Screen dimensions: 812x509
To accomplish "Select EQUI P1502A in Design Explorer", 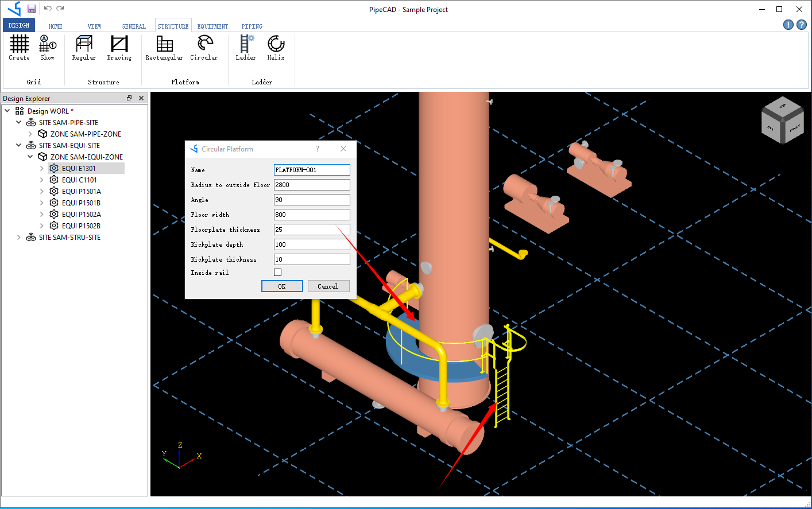I will 81,214.
